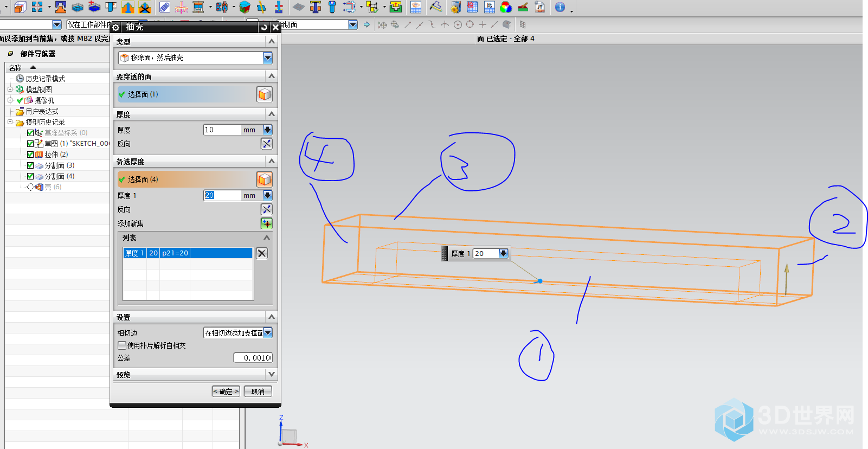868x449 pixels.
Task: Click the face selection cube icon for 选择面 (4)
Action: pyautogui.click(x=265, y=179)
